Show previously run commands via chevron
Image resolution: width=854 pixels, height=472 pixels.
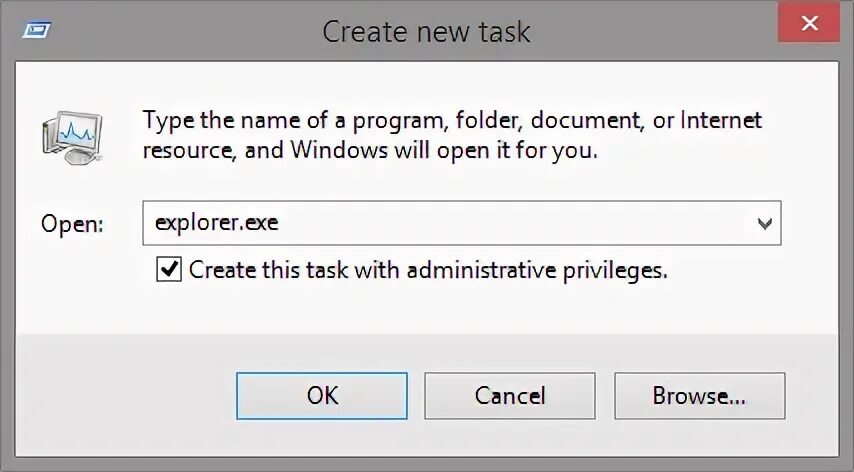tap(765, 223)
